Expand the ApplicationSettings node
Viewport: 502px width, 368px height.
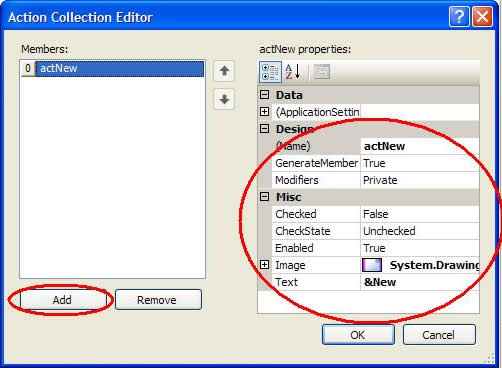pyautogui.click(x=264, y=112)
